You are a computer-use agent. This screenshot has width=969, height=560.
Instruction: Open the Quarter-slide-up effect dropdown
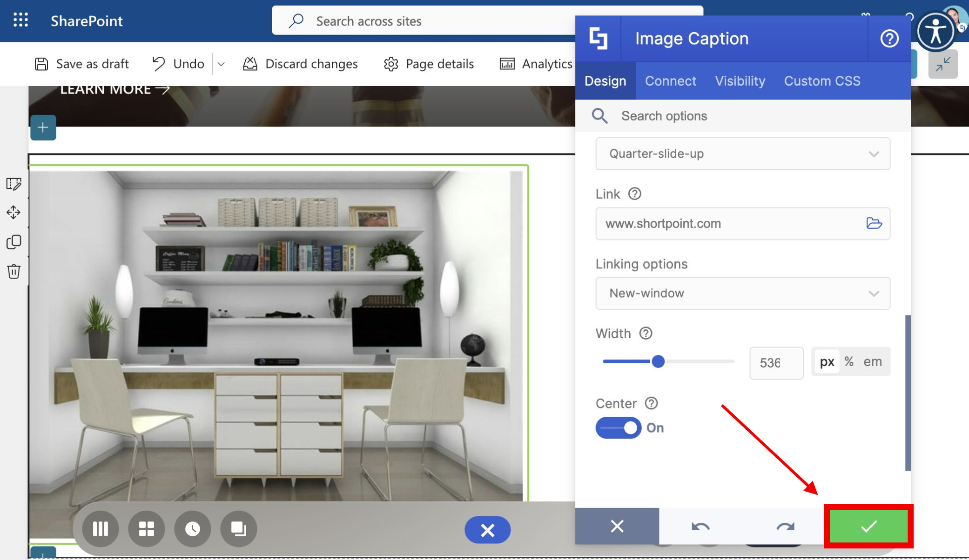point(742,154)
